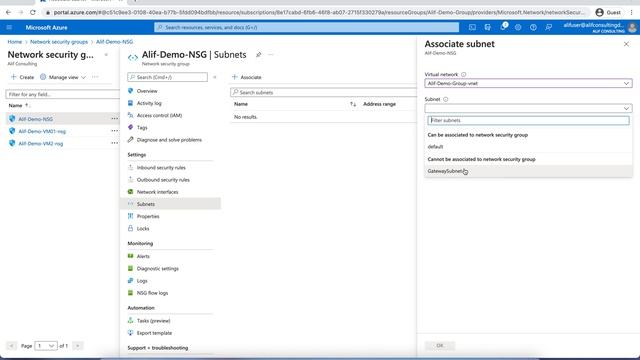The width and height of the screenshot is (640, 360).
Task: Click the Alif-Demo-NSG breadcrumb
Action: point(114,42)
